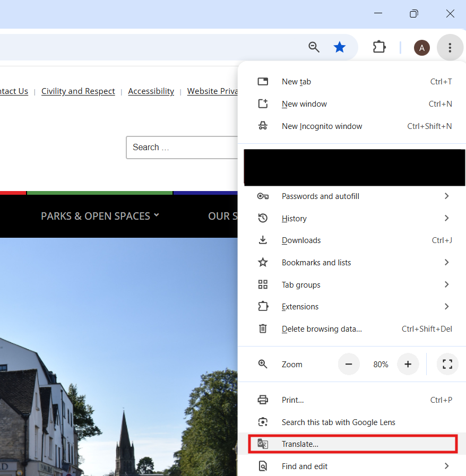Click the bookmark star icon in address bar
This screenshot has height=476, width=466.
[x=339, y=47]
